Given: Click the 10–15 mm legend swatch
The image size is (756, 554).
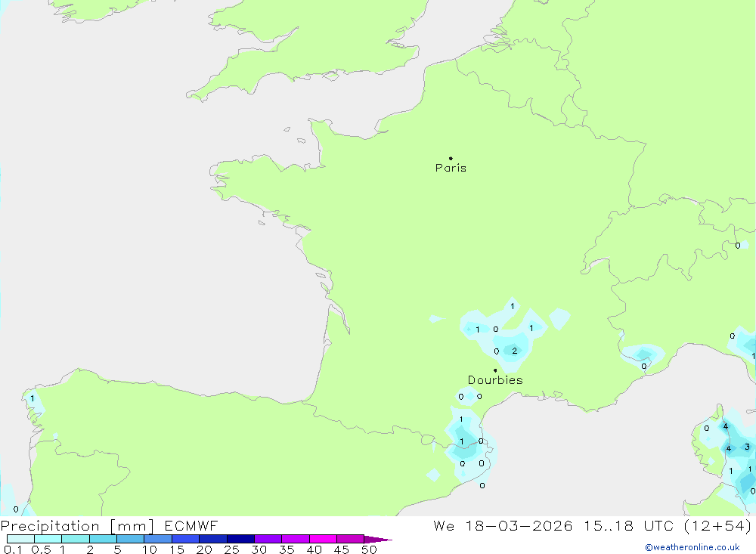Looking at the screenshot, I should point(158,539).
